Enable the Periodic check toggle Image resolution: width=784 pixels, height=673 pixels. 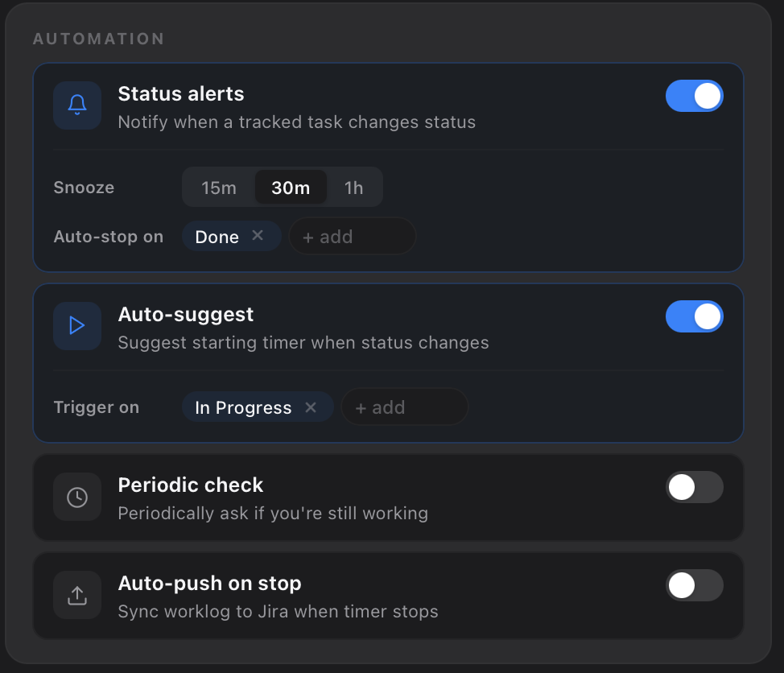[x=694, y=487]
